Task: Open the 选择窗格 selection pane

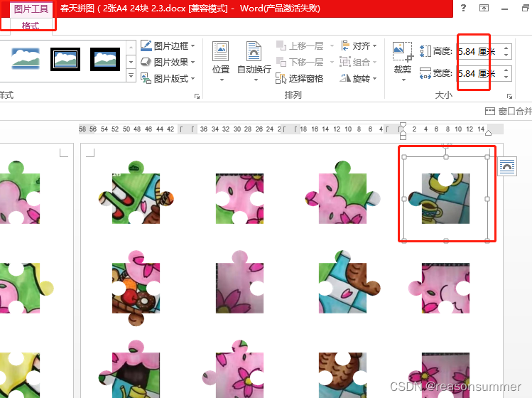Action: pos(299,78)
